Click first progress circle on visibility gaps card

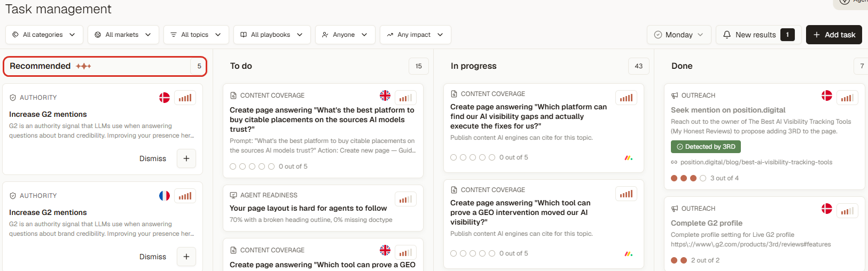click(x=453, y=157)
